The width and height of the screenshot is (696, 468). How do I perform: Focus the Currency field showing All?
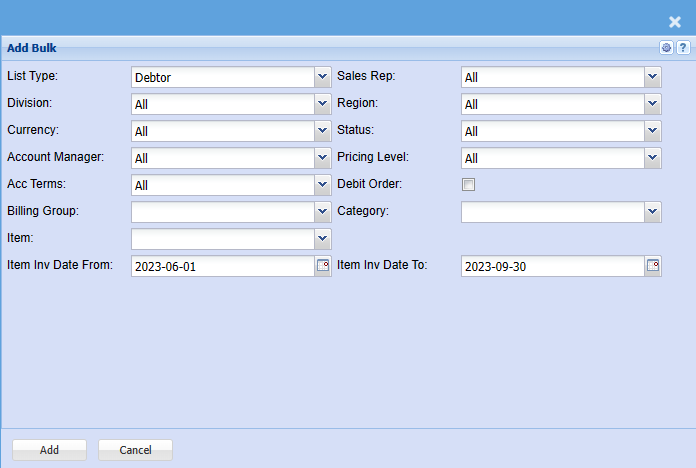coord(223,131)
